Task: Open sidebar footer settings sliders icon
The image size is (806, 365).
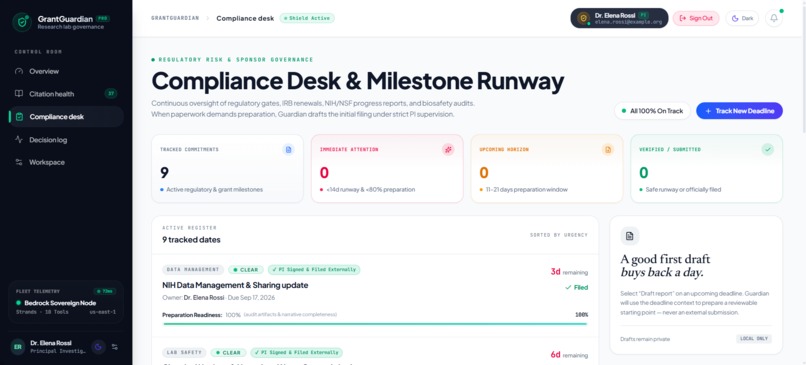Action: [115, 347]
